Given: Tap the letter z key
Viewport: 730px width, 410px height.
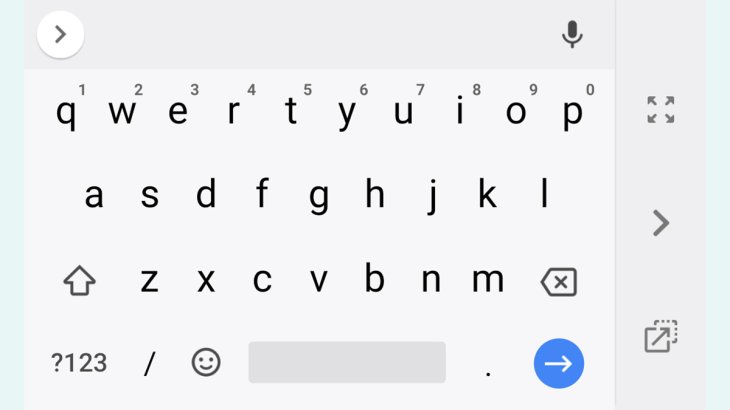Looking at the screenshot, I should tap(149, 281).
